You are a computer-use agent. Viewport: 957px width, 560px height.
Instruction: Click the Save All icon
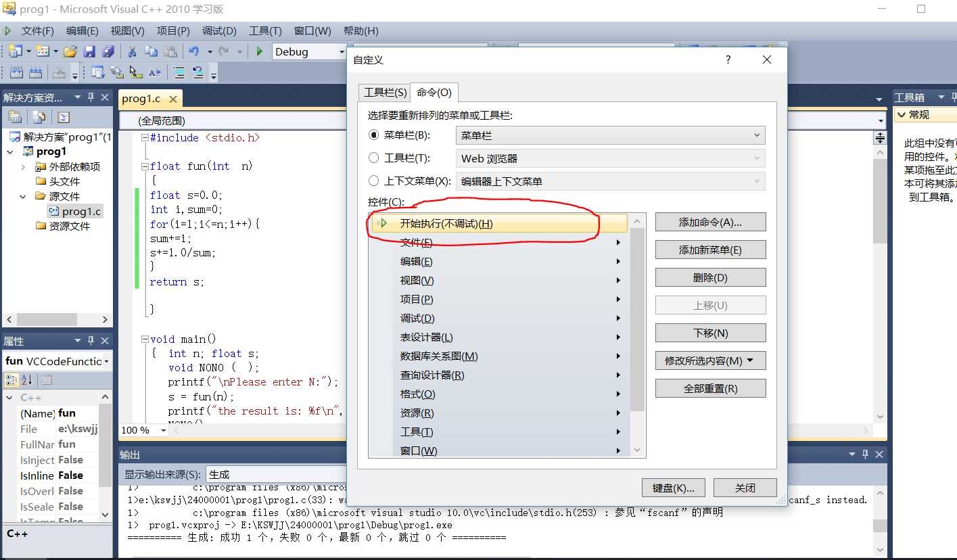108,51
